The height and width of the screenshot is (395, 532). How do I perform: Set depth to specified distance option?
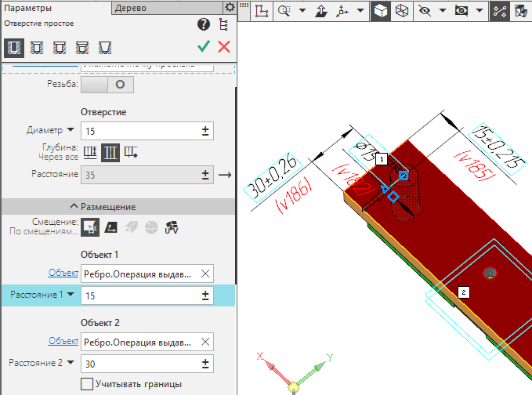click(x=90, y=152)
